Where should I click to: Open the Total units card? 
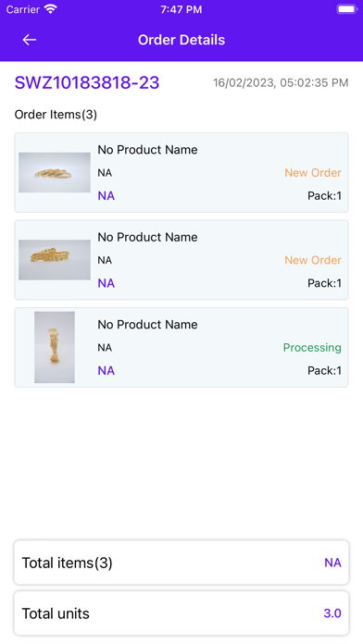181,613
